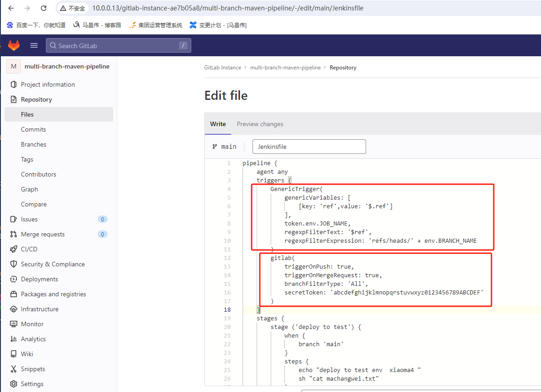This screenshot has height=392, width=541.
Task: Open Branches in the sidebar
Action: click(34, 144)
